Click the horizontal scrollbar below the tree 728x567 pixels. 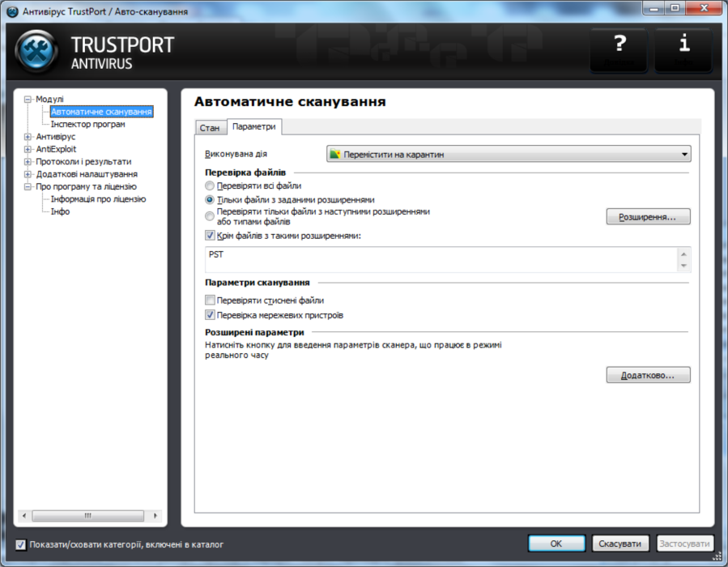click(x=89, y=515)
